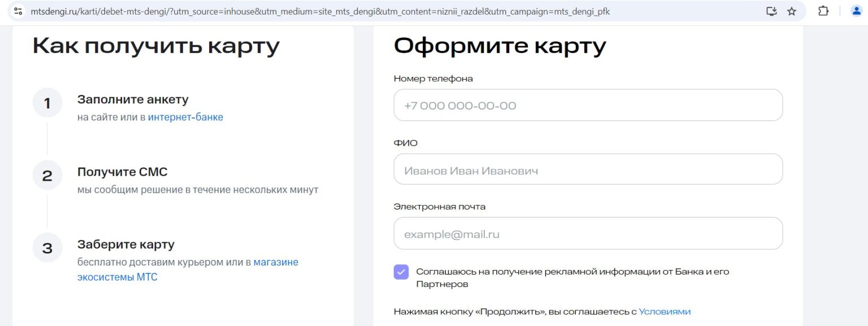Viewport: 868px width, 326px height.
Task: Open the browser profile avatar icon
Action: coord(856,11)
